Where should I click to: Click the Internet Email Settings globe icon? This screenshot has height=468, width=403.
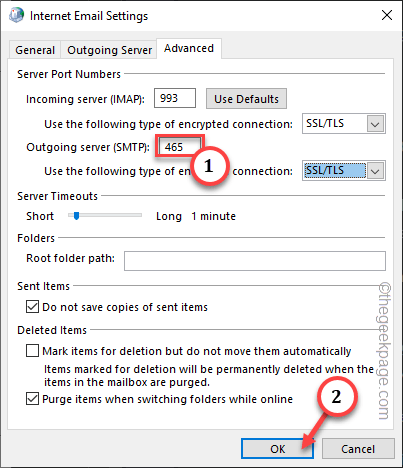pos(16,15)
